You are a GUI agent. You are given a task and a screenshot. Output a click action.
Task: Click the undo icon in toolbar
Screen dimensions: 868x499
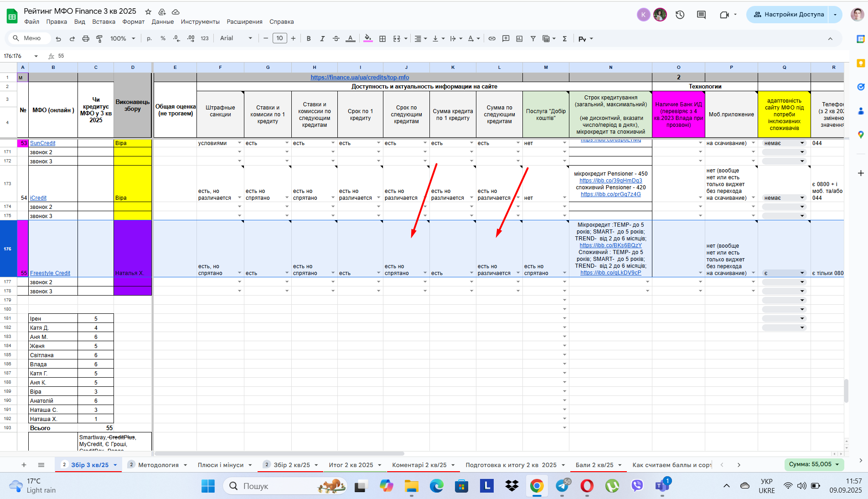point(58,39)
